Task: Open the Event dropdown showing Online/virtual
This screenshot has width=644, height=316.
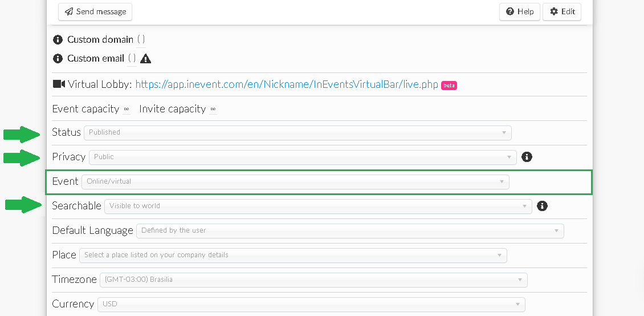Action: click(295, 181)
